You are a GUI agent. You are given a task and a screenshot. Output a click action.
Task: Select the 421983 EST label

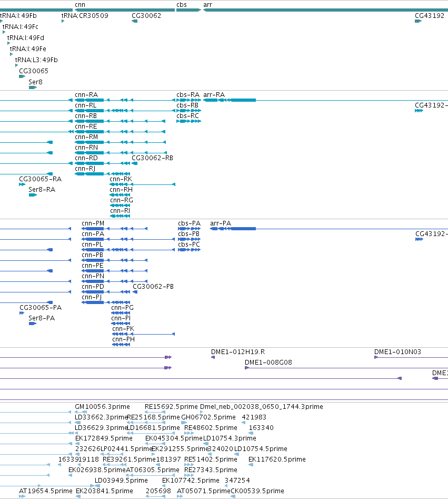coord(254,417)
